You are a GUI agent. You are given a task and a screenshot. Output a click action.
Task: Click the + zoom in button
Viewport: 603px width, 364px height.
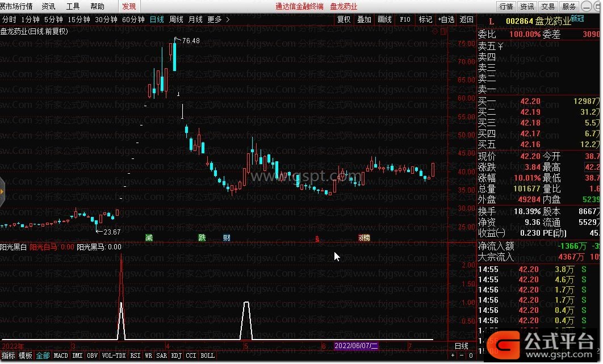pyautogui.click(x=453, y=355)
